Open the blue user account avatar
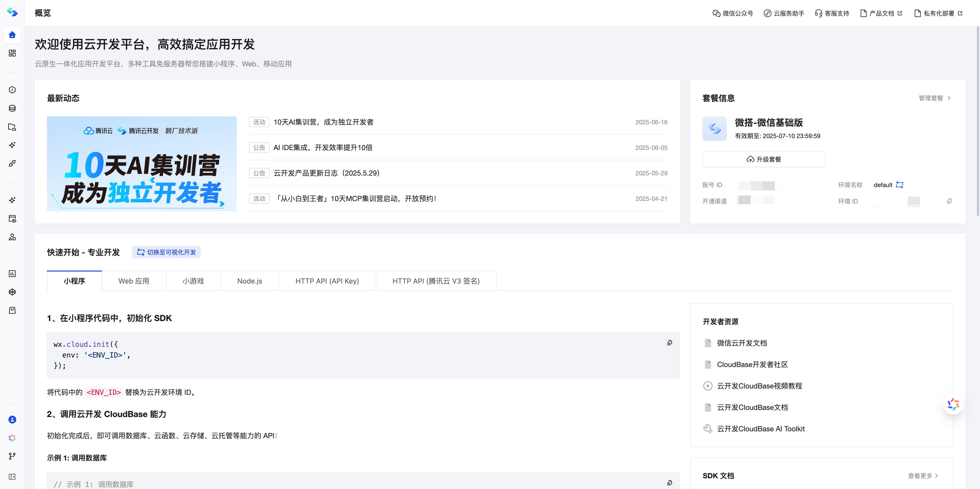The image size is (980, 489). pos(12,419)
